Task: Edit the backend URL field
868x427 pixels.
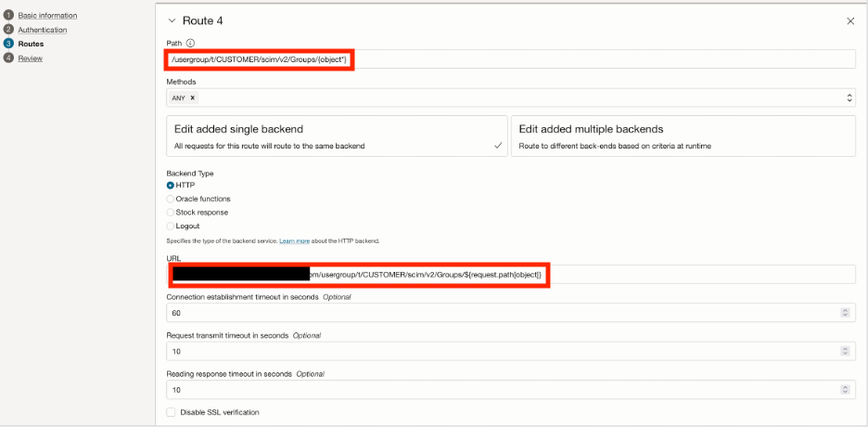Action: pos(511,274)
